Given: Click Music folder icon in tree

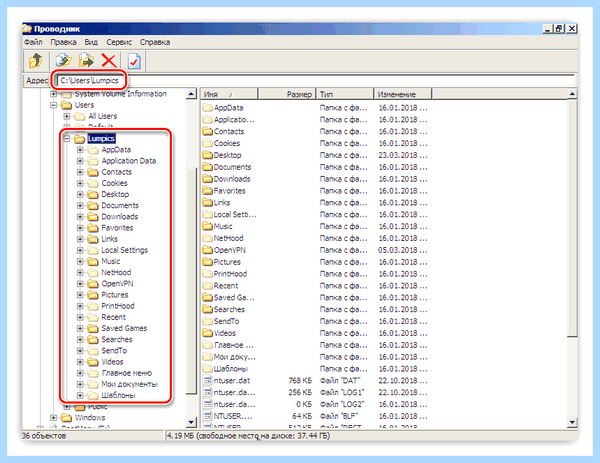Looking at the screenshot, I should [x=93, y=261].
